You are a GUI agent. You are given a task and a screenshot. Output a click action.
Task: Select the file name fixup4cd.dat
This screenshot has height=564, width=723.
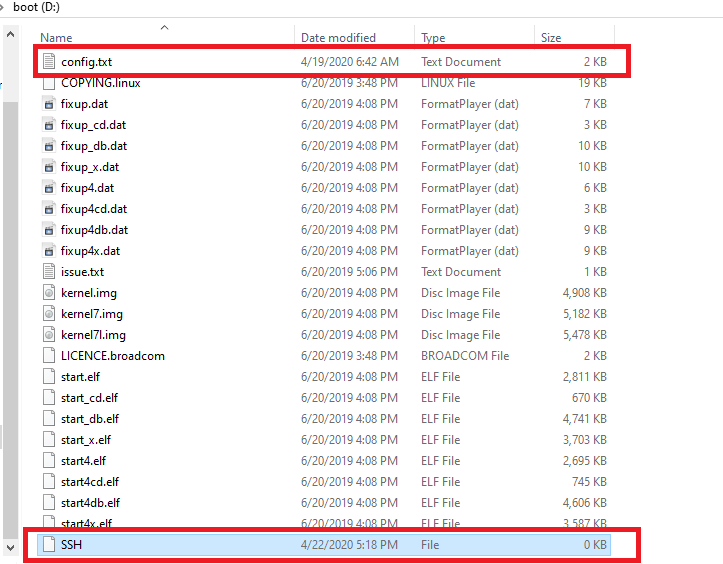[x=94, y=209]
